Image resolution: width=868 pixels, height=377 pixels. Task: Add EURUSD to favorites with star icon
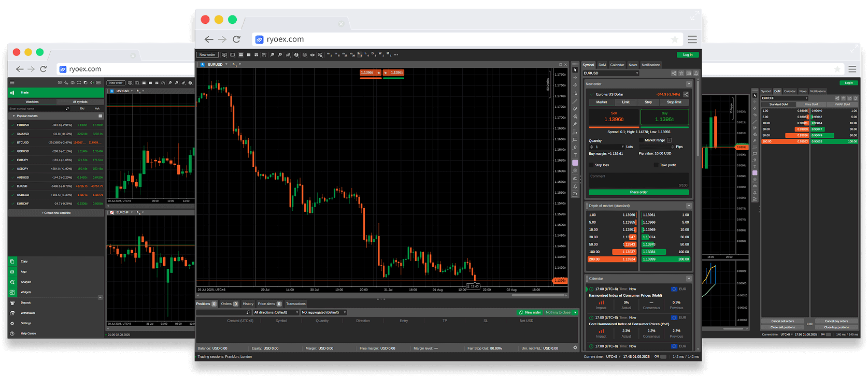(681, 73)
